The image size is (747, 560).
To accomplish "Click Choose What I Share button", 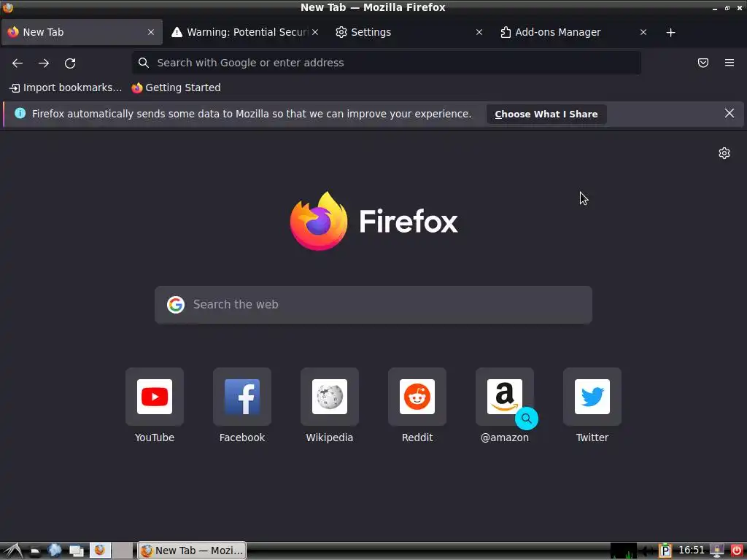I will point(546,114).
